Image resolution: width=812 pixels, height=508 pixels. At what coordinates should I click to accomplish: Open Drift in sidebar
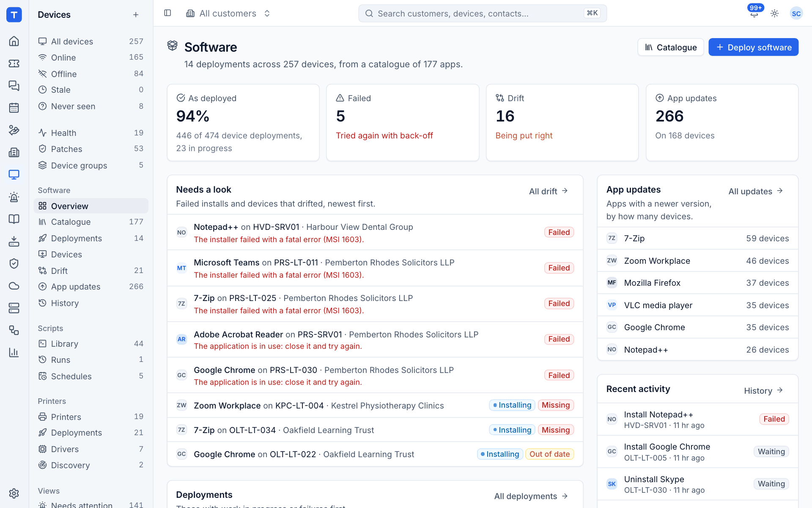click(91, 271)
